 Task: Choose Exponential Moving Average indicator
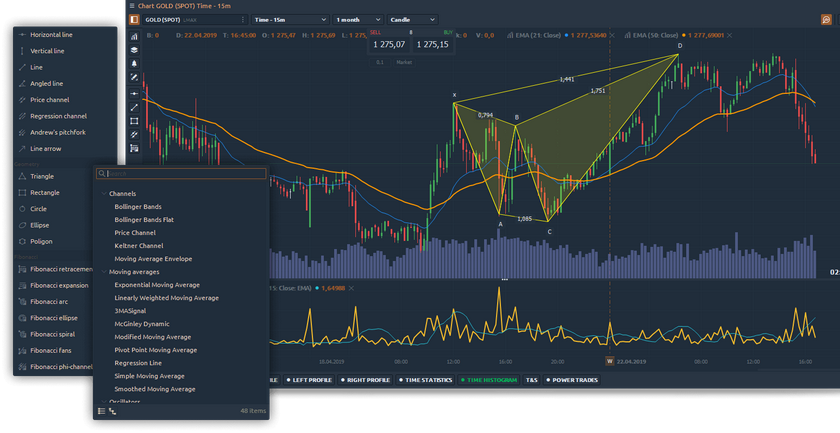tap(157, 284)
